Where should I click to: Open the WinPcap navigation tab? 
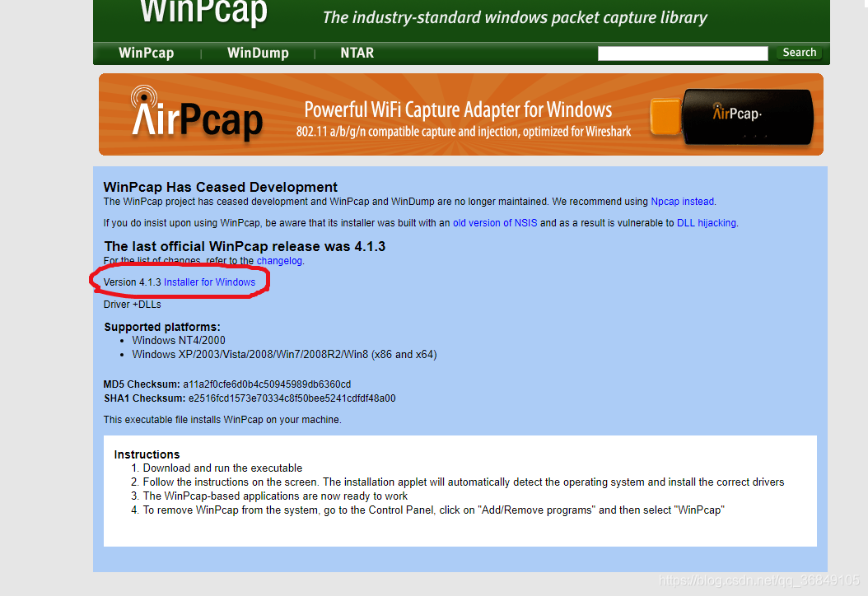146,54
